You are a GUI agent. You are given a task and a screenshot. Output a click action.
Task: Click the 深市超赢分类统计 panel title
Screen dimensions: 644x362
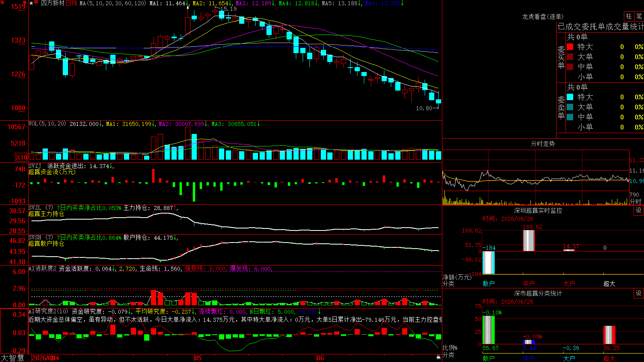[x=538, y=293]
